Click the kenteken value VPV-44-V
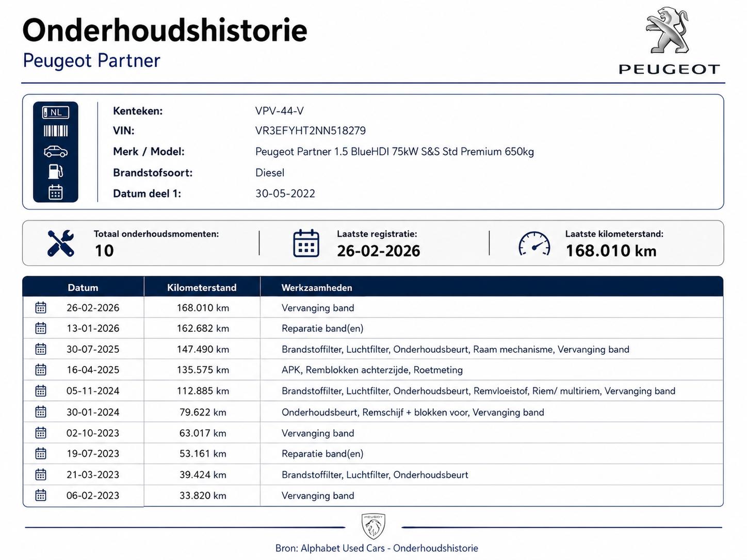Screen dimensions: 747x560 pyautogui.click(x=280, y=111)
